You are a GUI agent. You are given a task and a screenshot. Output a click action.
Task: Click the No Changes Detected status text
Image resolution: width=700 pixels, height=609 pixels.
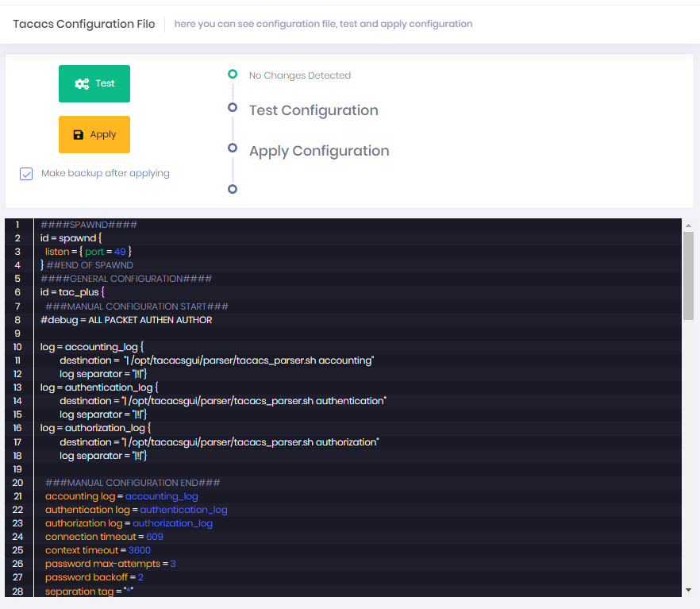click(300, 75)
